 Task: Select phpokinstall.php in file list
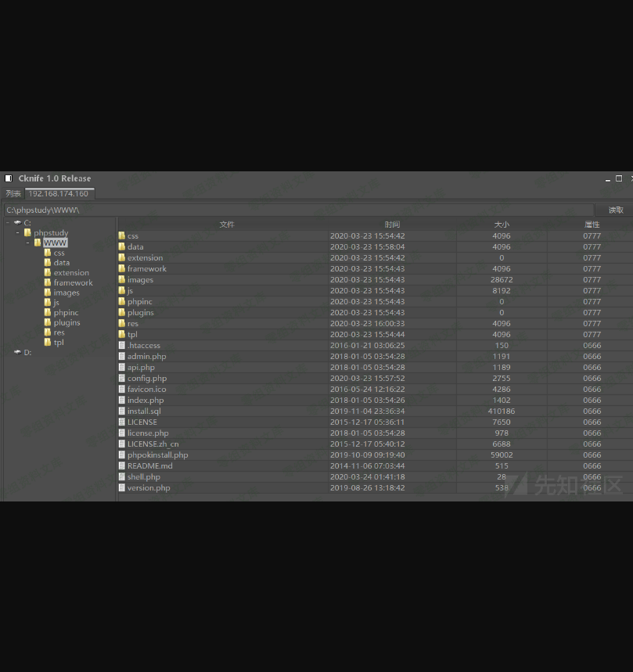[157, 455]
